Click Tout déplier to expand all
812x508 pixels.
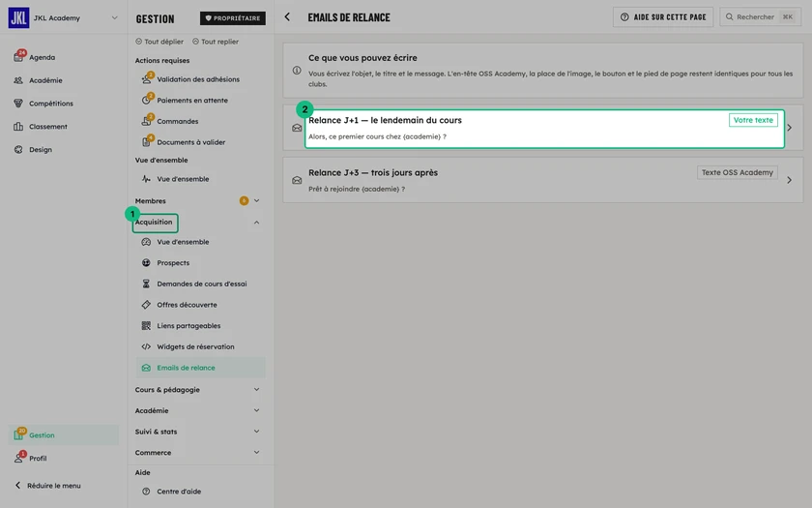pyautogui.click(x=159, y=42)
